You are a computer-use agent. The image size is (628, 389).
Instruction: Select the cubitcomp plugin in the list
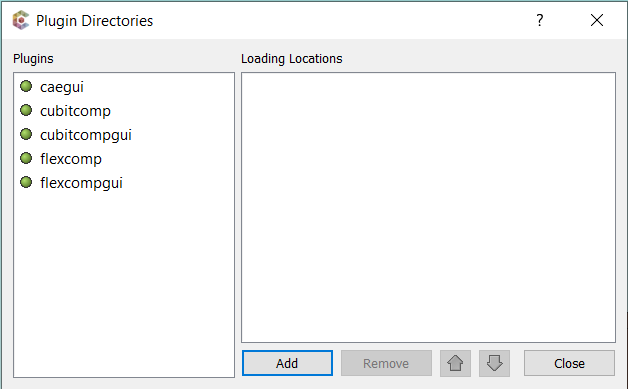pos(75,111)
